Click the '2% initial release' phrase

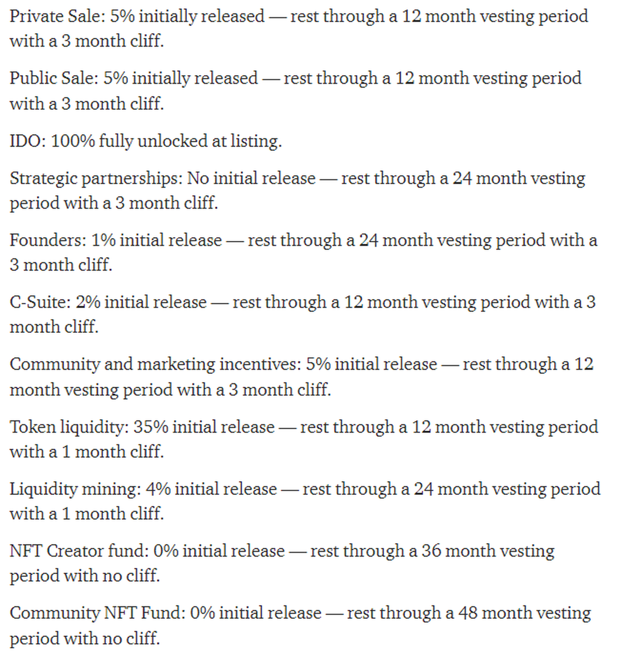pyautogui.click(x=141, y=302)
